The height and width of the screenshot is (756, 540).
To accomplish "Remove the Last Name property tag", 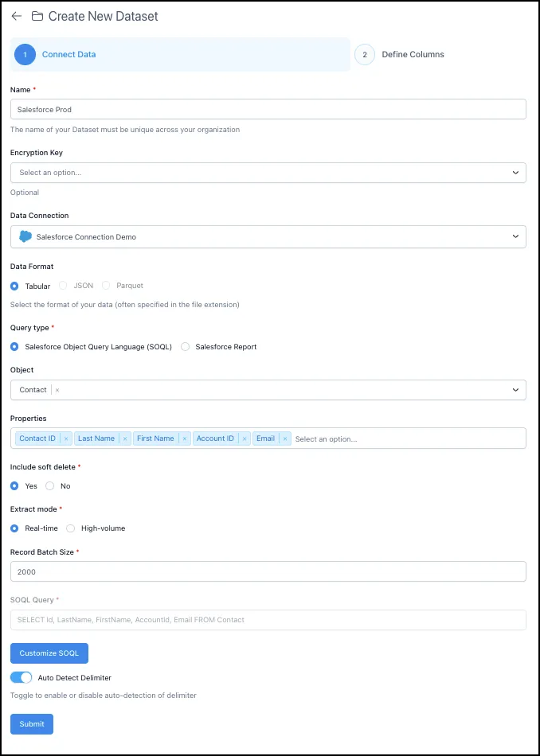I will [x=125, y=438].
